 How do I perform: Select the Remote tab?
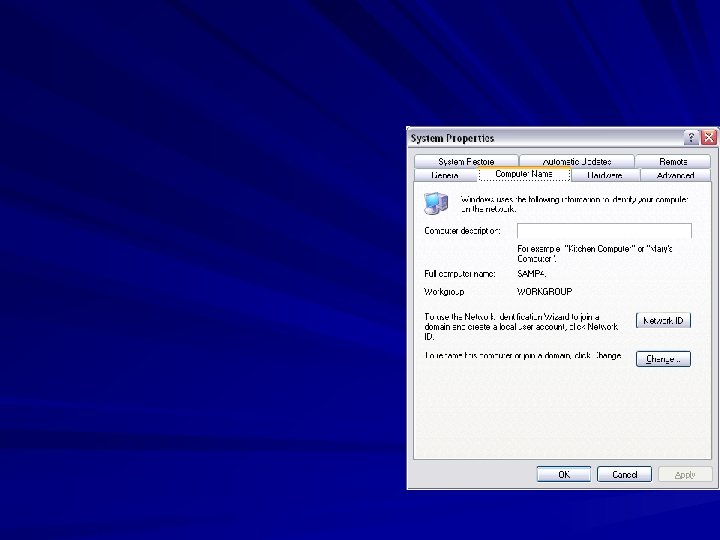[673, 161]
